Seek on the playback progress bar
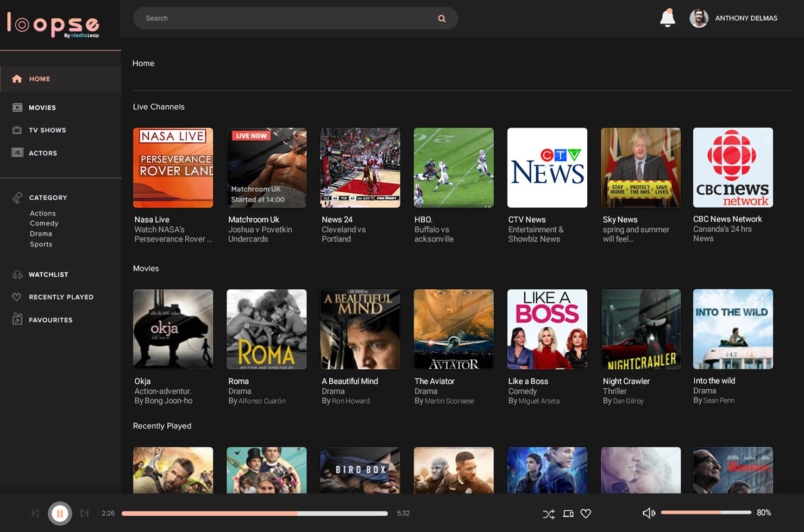The image size is (804, 532). 255,513
